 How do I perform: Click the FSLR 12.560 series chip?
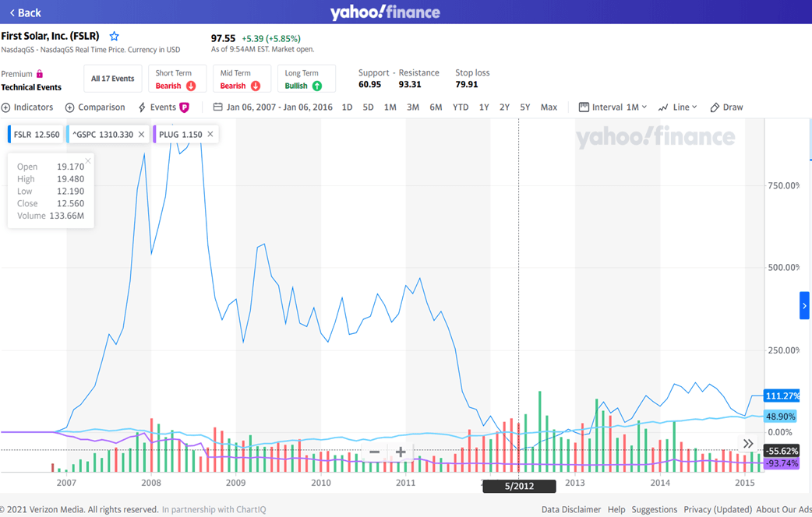pos(37,135)
